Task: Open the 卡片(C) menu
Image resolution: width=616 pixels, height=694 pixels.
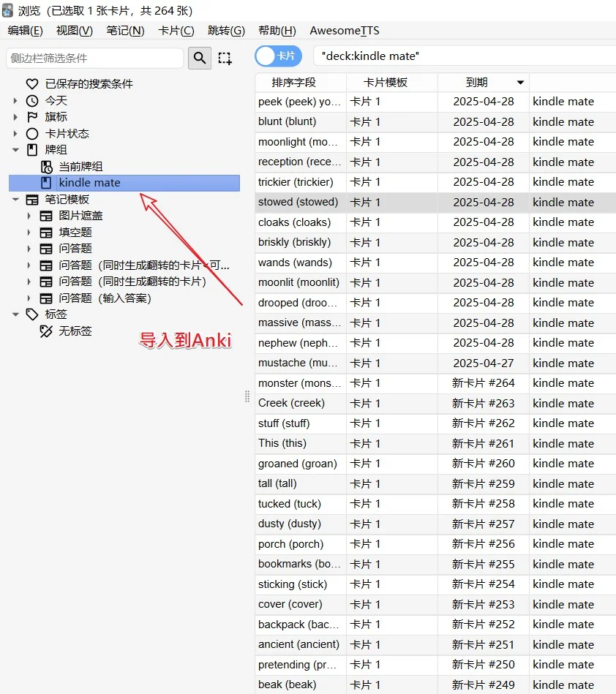Action: [x=176, y=31]
